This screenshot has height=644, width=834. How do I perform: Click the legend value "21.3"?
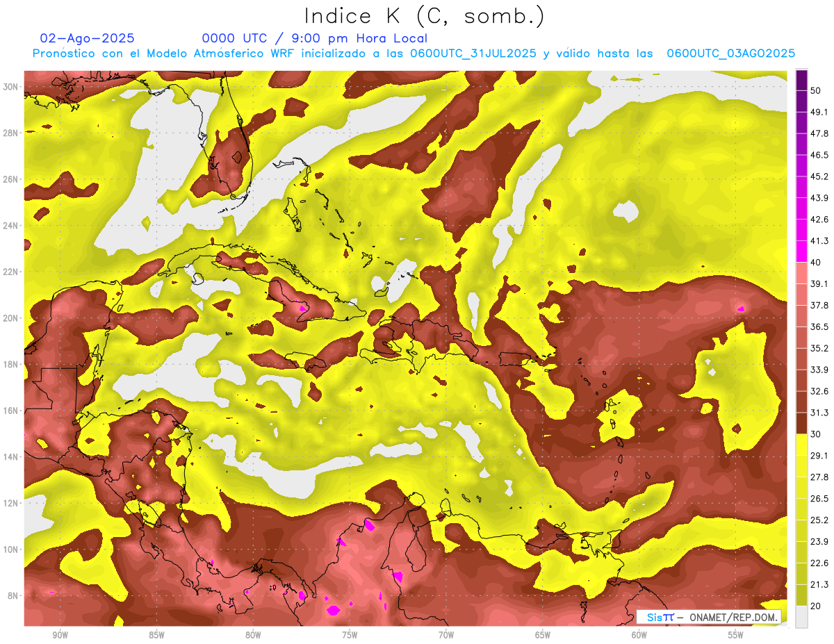click(819, 585)
